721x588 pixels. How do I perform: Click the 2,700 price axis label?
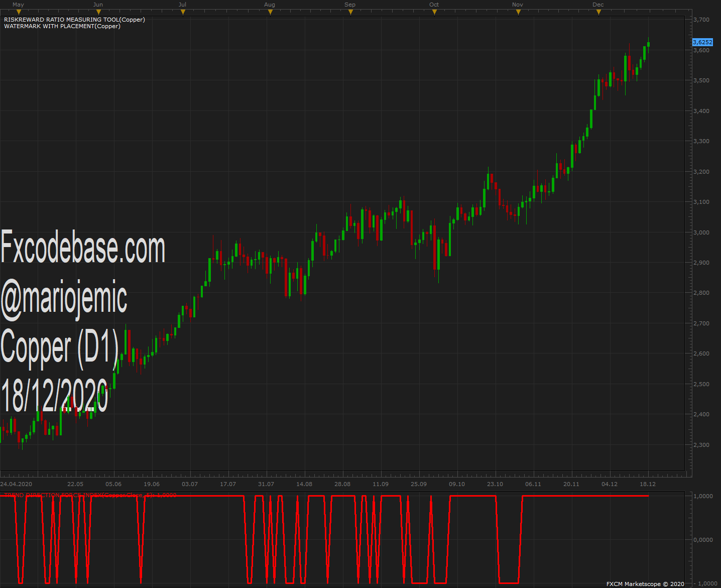701,323
